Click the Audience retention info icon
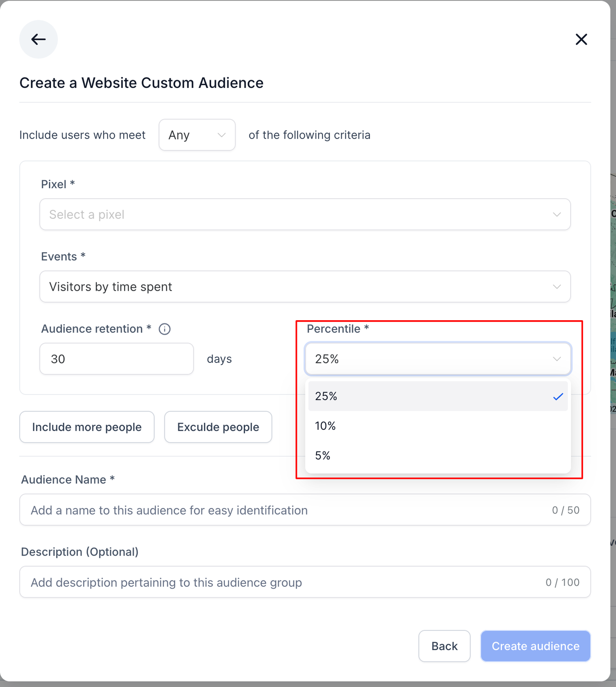The height and width of the screenshot is (687, 616). [x=165, y=329]
